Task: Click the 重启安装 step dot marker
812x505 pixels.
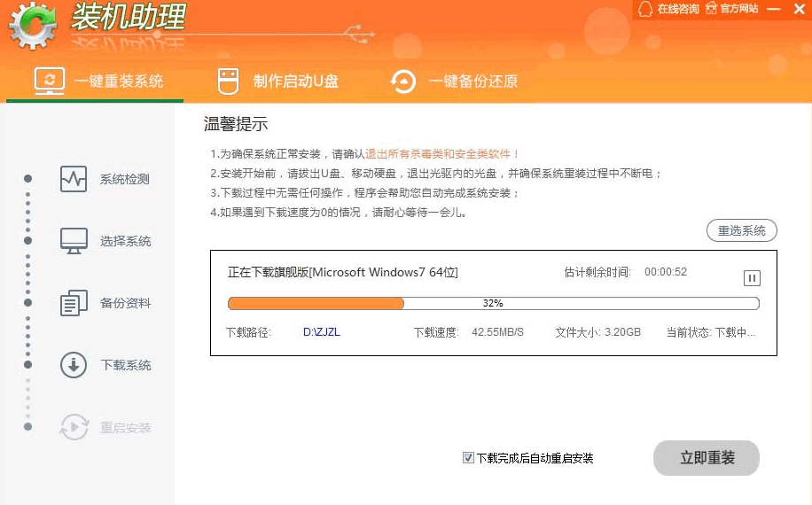Action: click(x=28, y=427)
